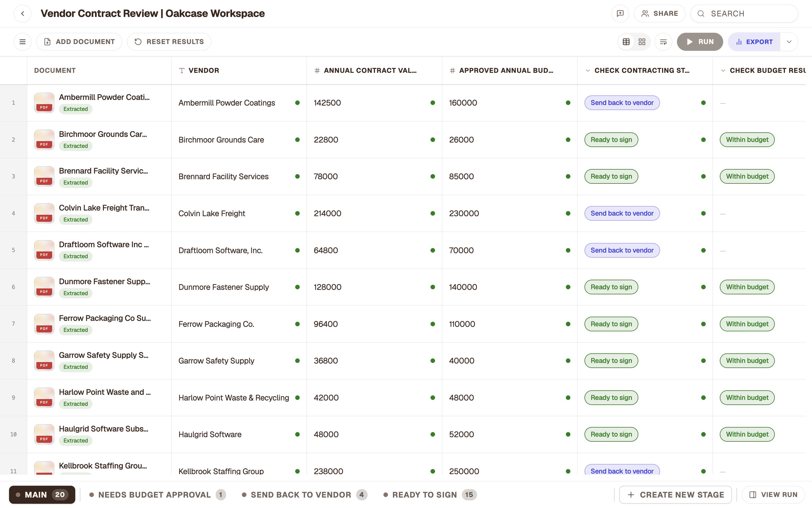Click approved budget cell 70000
Screen dimensions: 812x508
(510, 250)
